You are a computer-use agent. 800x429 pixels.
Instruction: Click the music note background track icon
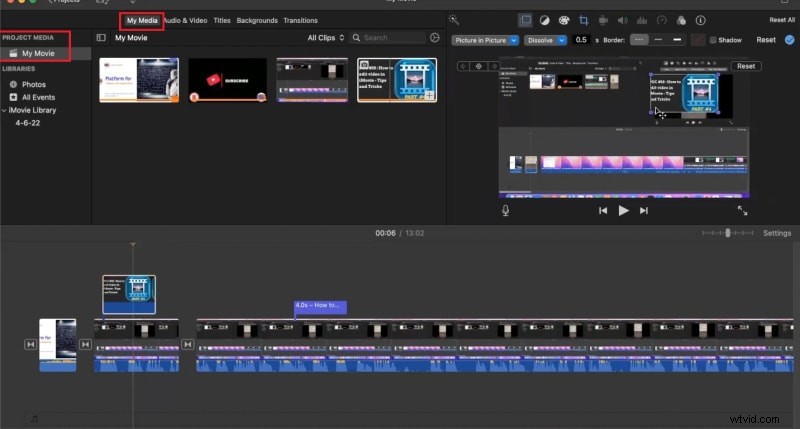point(34,419)
